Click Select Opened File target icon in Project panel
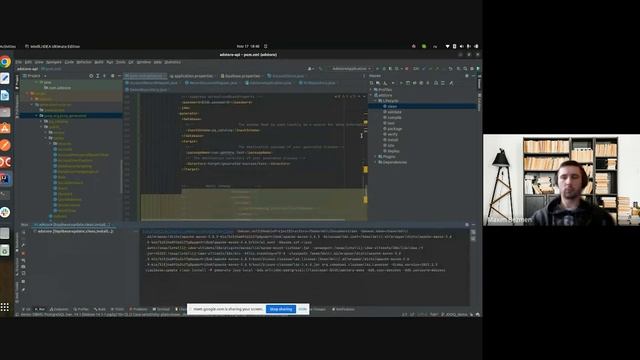 (91, 76)
